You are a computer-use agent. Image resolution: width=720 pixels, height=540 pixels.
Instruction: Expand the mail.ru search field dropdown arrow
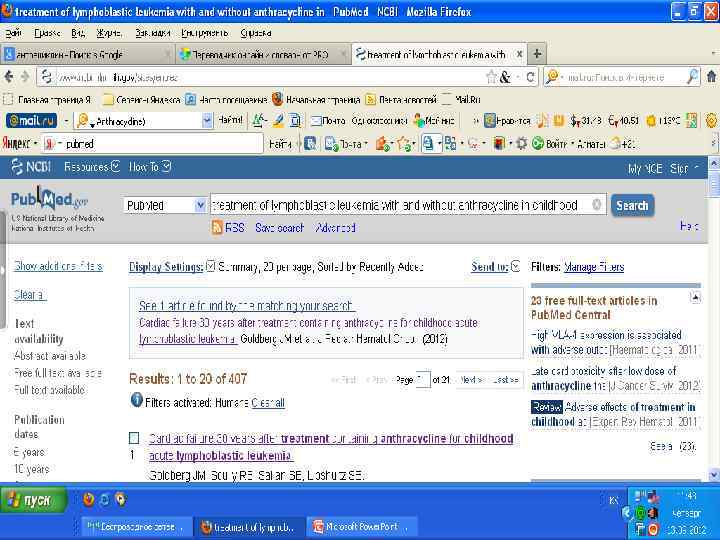(208, 121)
